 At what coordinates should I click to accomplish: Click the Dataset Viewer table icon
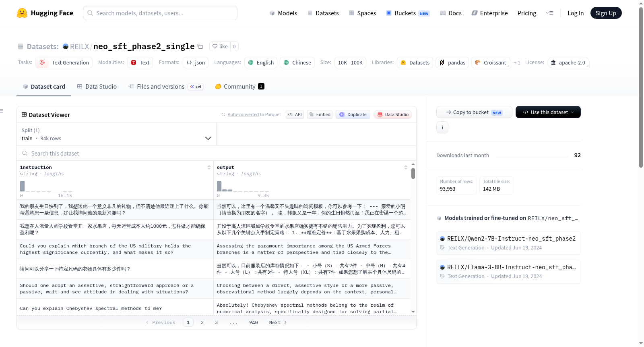coord(24,114)
